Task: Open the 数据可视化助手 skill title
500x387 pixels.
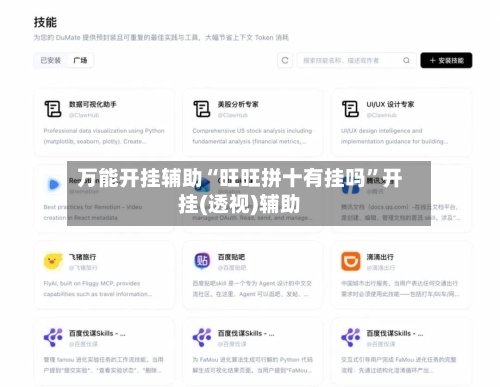Action: click(x=93, y=104)
